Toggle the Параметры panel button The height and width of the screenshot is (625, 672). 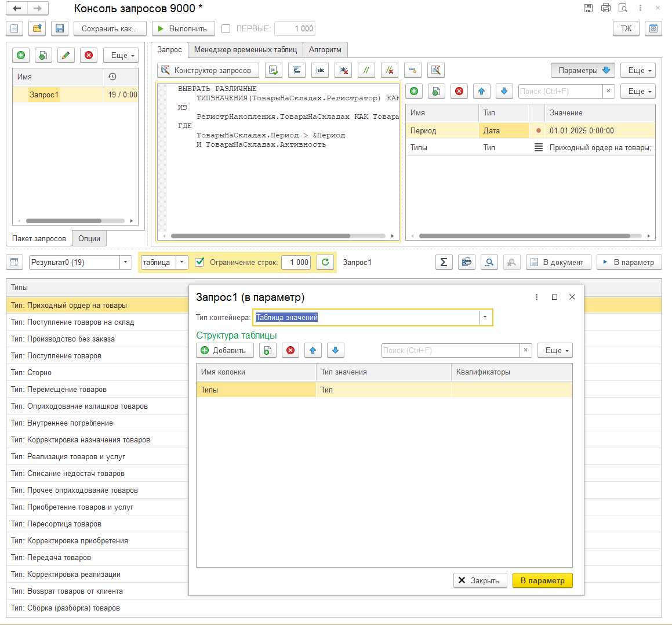coord(583,70)
